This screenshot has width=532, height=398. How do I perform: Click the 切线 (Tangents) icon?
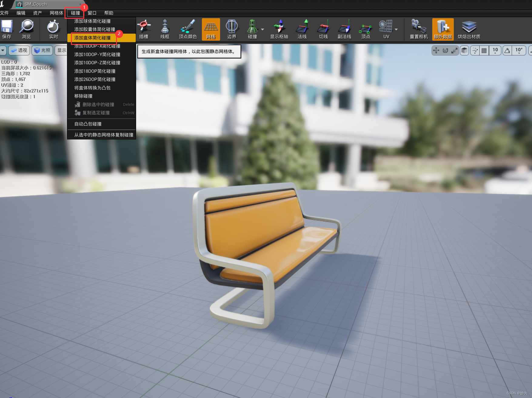coord(323,29)
